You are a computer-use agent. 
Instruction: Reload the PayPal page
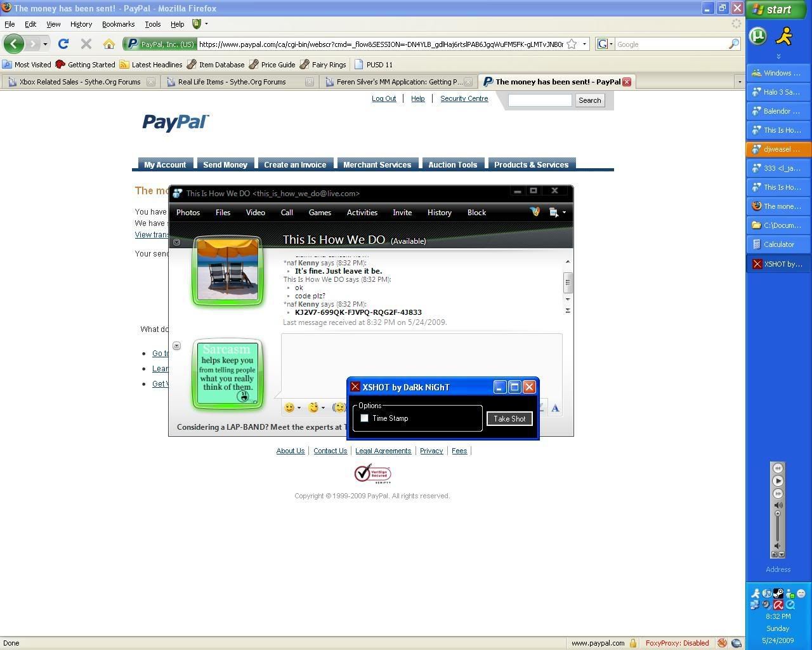(63, 44)
